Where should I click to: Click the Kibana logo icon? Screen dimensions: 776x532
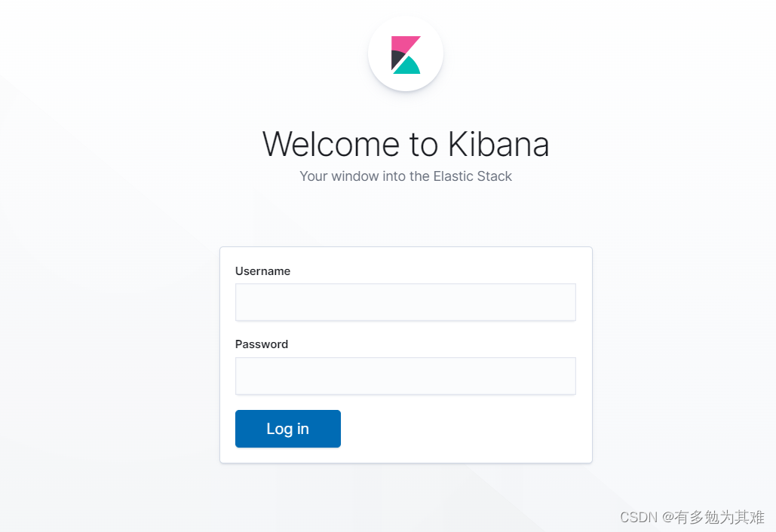pos(406,55)
